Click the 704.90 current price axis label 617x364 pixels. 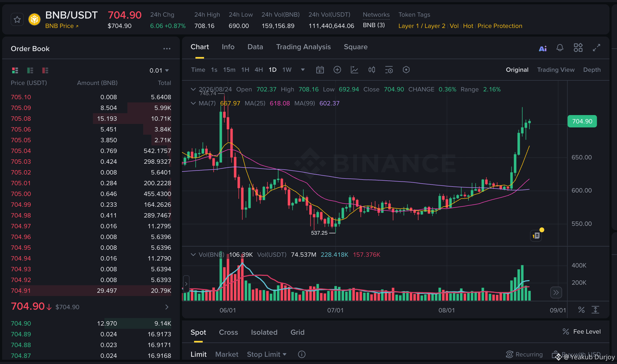coord(582,121)
